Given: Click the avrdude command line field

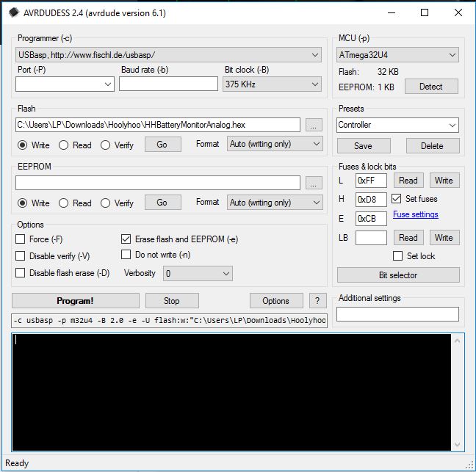Looking at the screenshot, I should click(170, 321).
